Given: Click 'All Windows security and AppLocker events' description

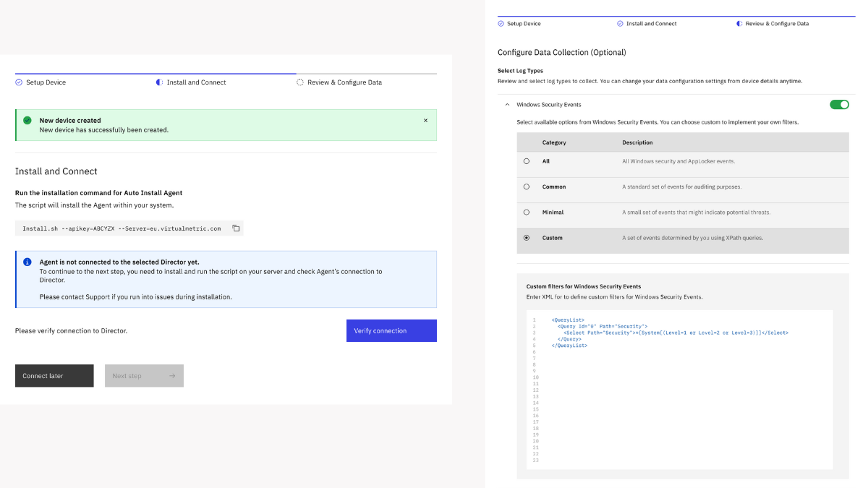Looking at the screenshot, I should coord(678,161).
